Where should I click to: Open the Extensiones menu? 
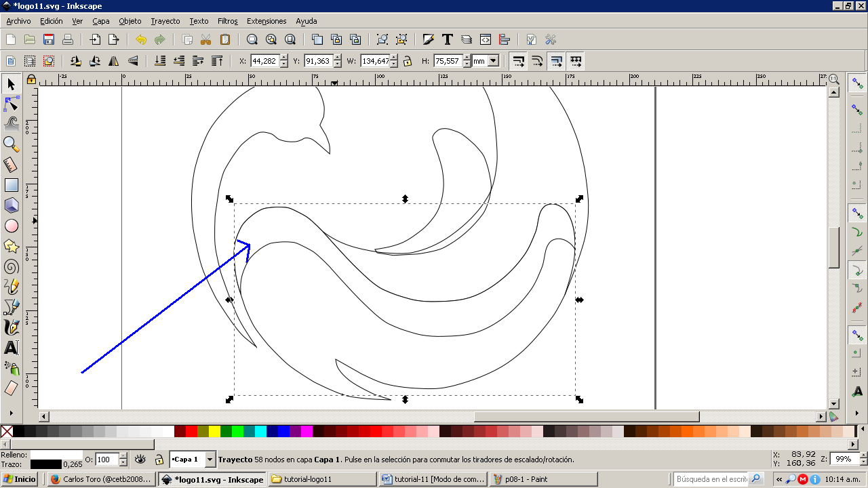[x=267, y=21]
